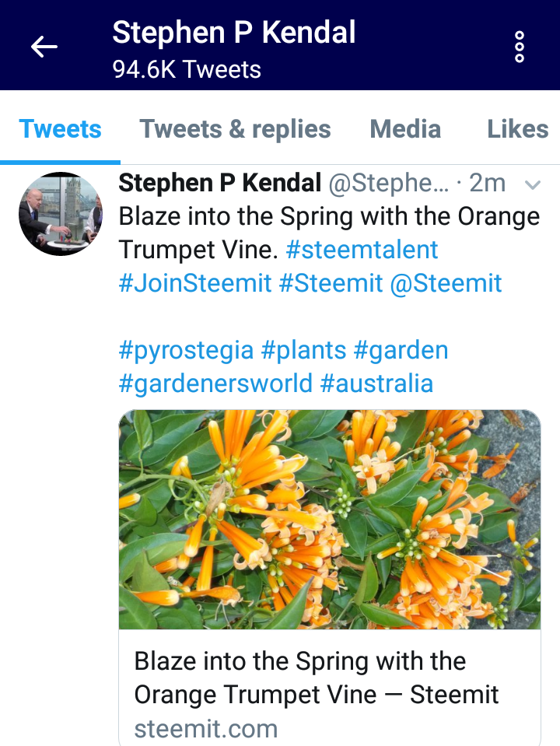560x746 pixels.
Task: Open the #Steemit hashtag
Action: pyautogui.click(x=331, y=284)
